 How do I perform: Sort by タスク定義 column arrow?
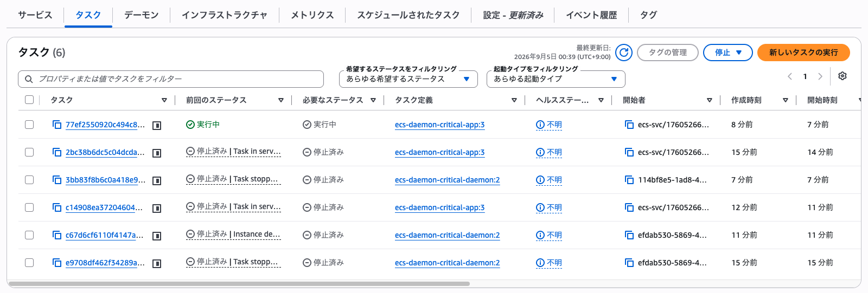[x=514, y=100]
